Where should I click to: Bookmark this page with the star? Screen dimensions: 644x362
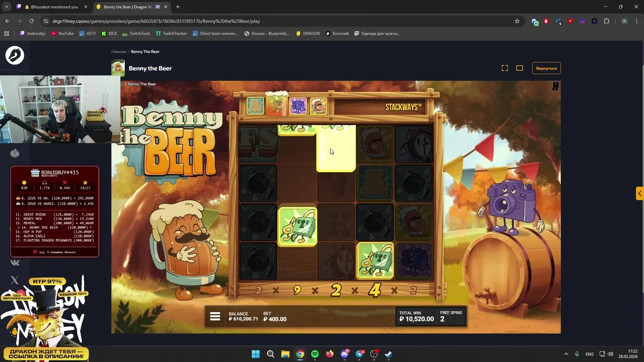coord(517,21)
